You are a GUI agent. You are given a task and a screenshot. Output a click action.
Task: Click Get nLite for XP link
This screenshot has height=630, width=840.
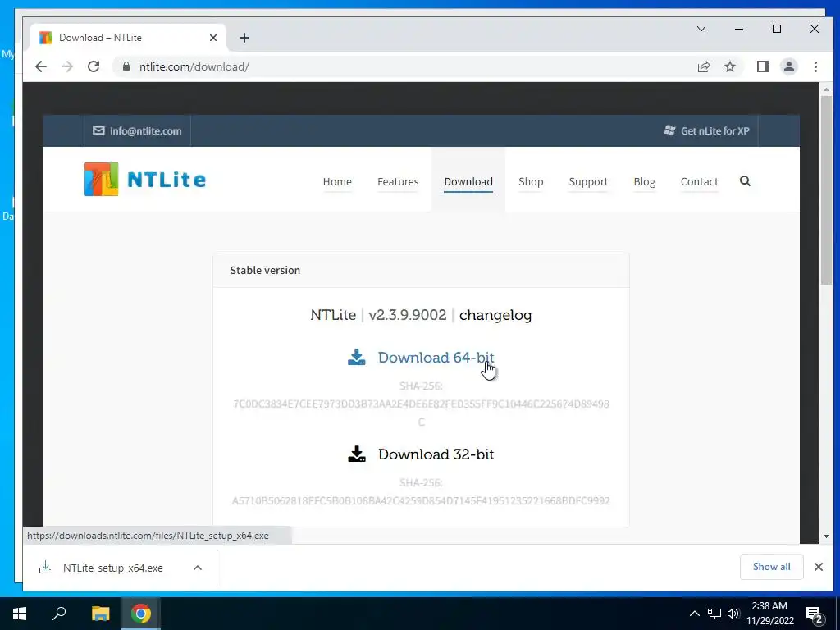[x=706, y=130]
